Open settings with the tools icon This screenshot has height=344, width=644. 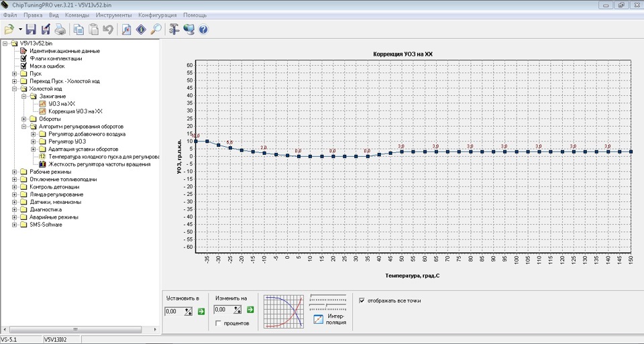coord(174,30)
